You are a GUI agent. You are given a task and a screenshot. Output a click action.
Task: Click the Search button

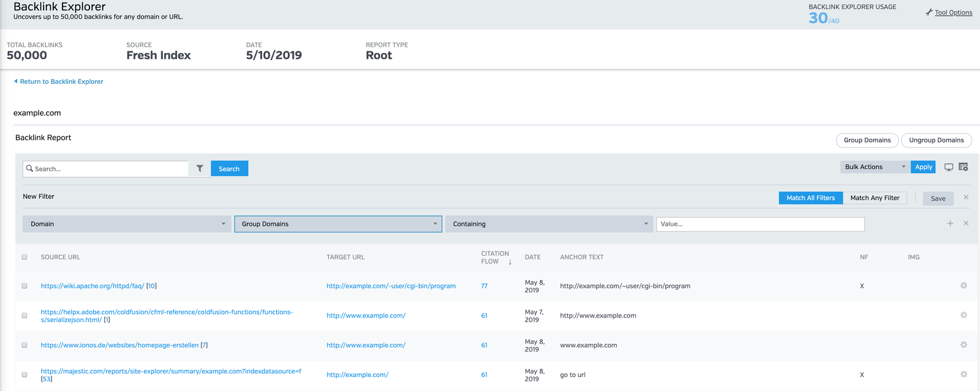(229, 169)
